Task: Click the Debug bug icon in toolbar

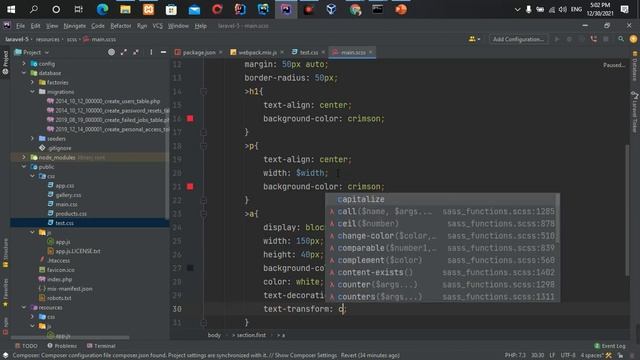Action: [569, 39]
